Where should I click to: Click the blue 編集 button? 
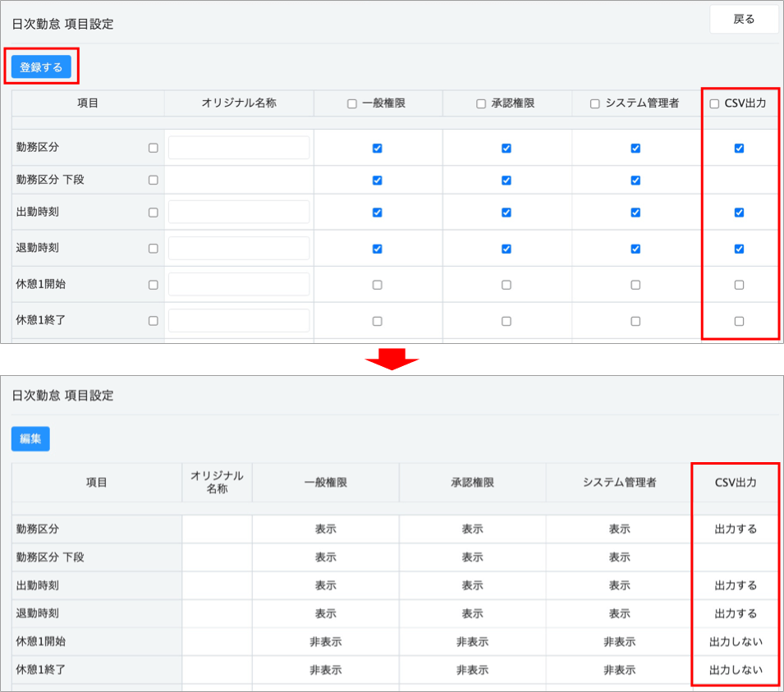pyautogui.click(x=30, y=438)
